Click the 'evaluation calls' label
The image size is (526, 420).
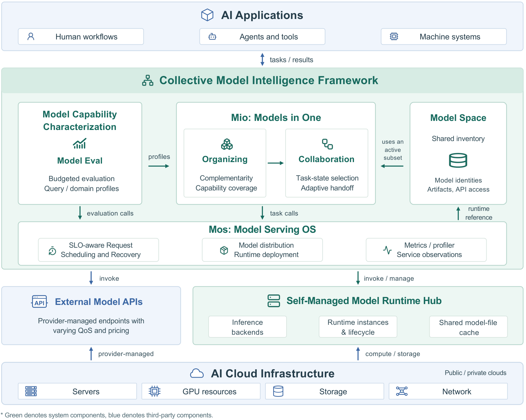[x=110, y=214]
